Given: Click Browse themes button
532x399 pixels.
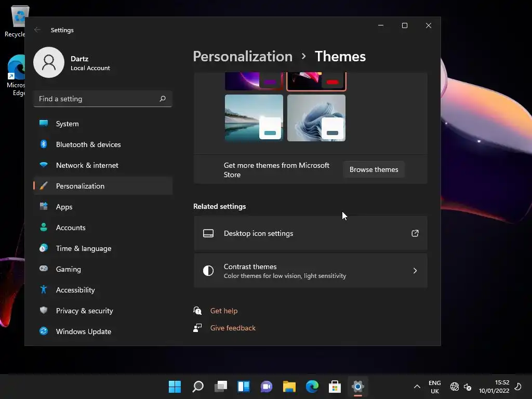Looking at the screenshot, I should click(x=374, y=169).
